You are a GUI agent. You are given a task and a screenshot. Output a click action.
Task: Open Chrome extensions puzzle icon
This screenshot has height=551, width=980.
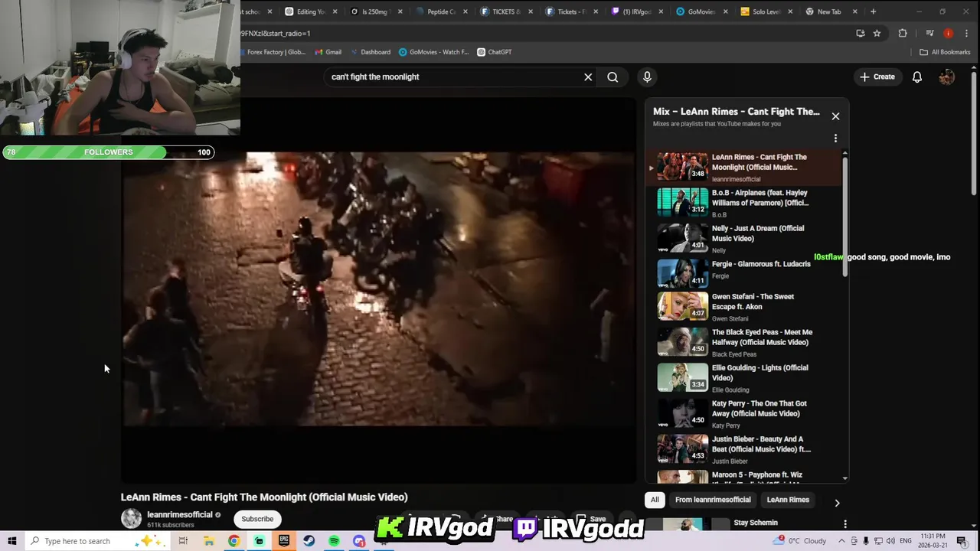(x=903, y=34)
